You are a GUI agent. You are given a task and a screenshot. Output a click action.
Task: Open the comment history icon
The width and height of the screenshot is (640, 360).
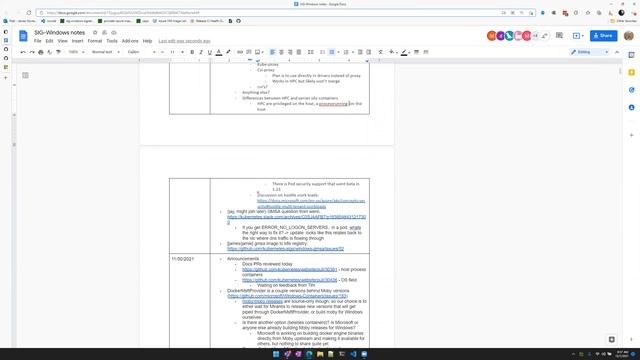click(x=559, y=36)
